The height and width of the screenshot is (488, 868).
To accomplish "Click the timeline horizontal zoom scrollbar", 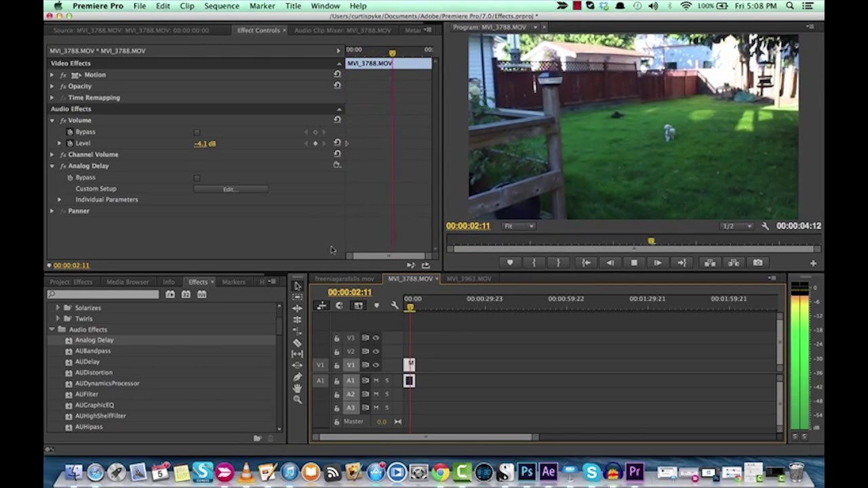I will click(x=426, y=437).
